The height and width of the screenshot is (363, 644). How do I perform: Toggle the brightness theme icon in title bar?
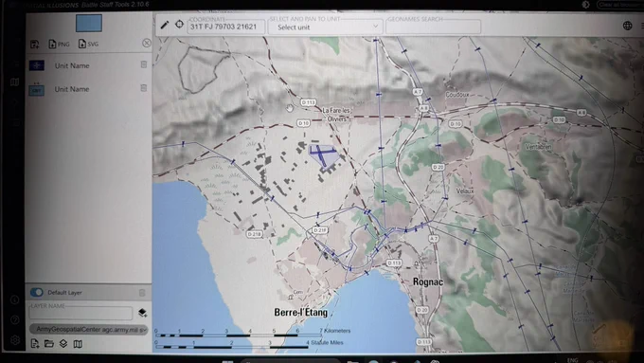(585, 5)
